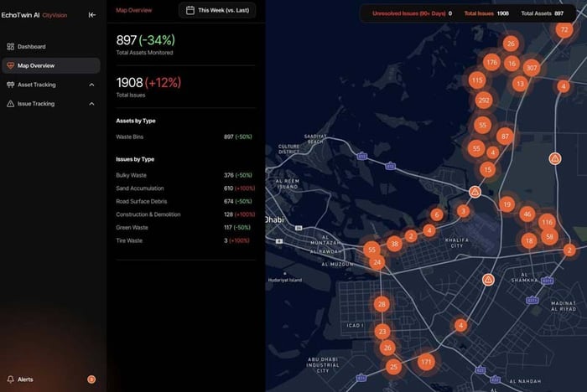Image resolution: width=587 pixels, height=392 pixels.
Task: Click the orange alerts count badge
Action: pos(91,379)
